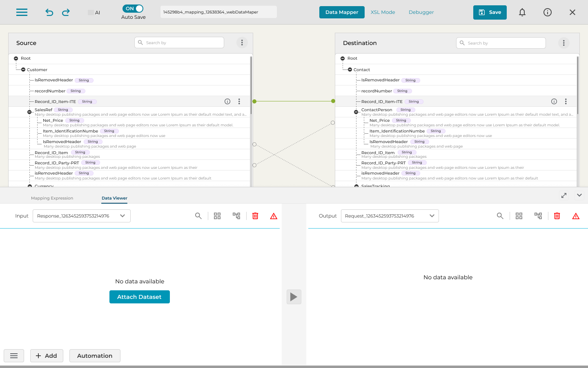Collapse the Customer node in Source
Viewport: 588px width, 368px height.
pyautogui.click(x=23, y=70)
